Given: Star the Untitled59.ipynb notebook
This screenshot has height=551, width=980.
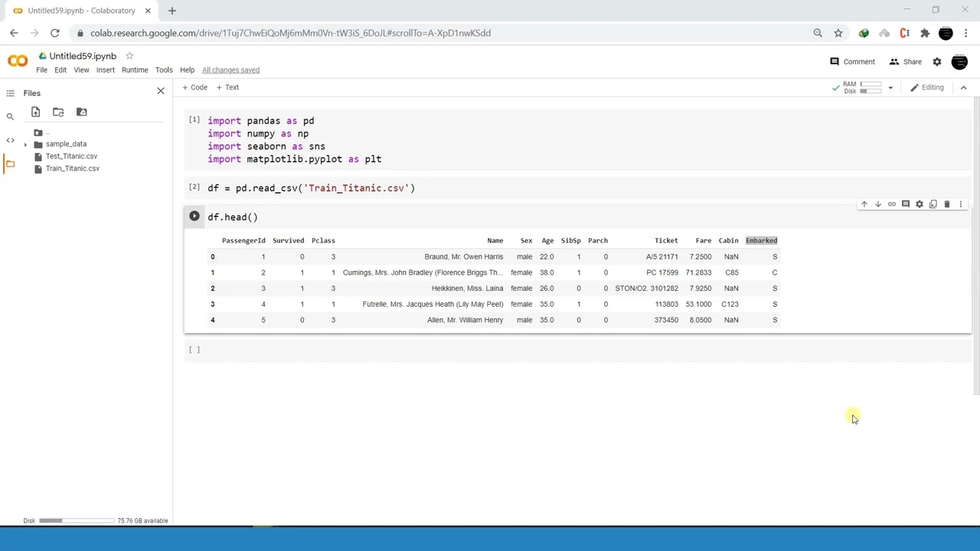Looking at the screenshot, I should point(129,56).
